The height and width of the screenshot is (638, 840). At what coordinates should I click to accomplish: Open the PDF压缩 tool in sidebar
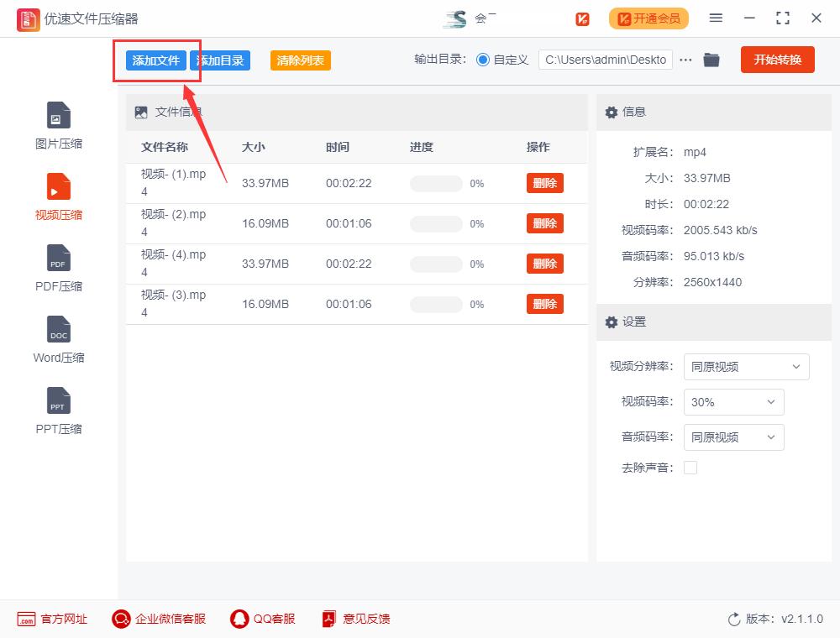click(57, 267)
